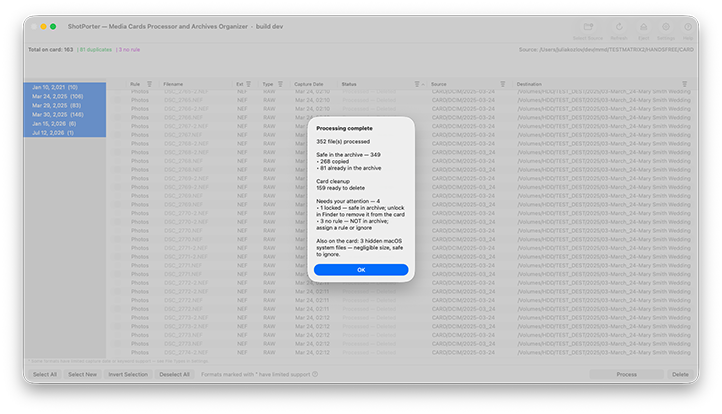
Task: Select the Mar 29, 2025 (83) date group
Action: pos(64,105)
